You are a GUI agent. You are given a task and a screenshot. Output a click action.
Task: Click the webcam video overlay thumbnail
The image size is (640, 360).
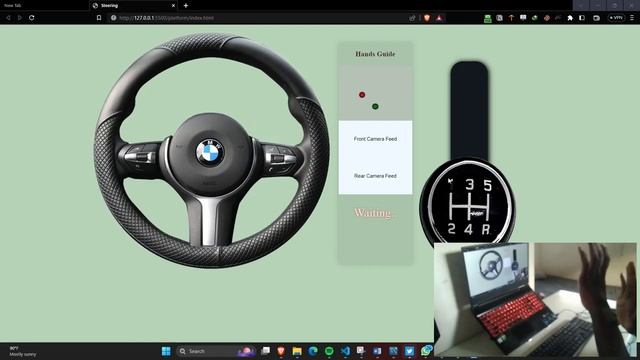click(535, 299)
